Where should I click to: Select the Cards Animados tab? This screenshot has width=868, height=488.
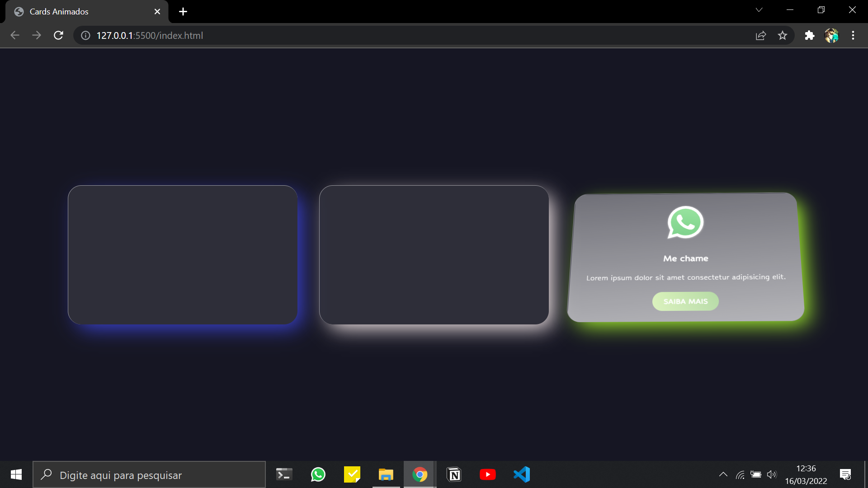(x=68, y=12)
